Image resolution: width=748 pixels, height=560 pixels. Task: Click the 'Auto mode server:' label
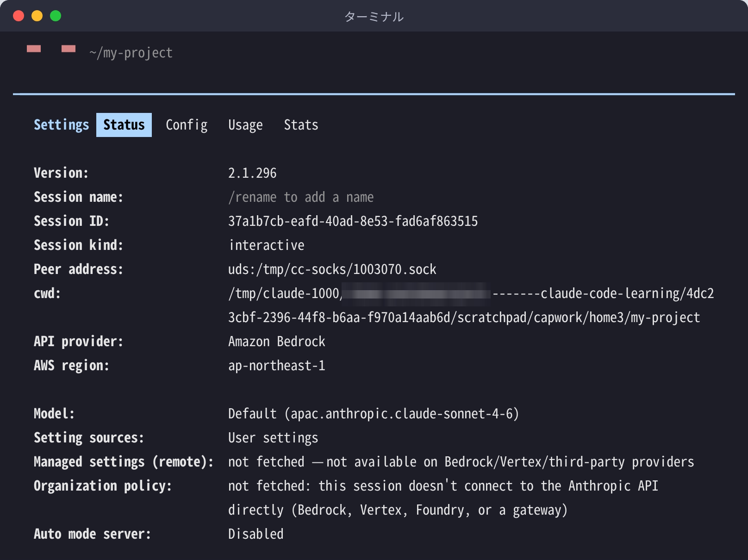93,534
